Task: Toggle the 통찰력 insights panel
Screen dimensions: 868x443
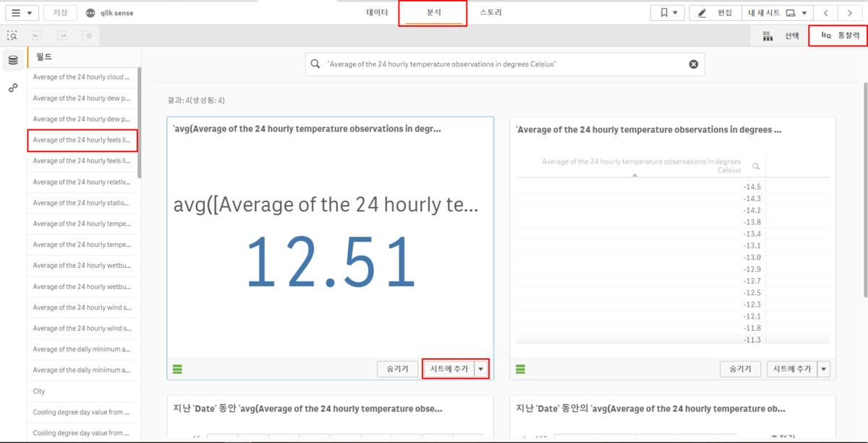Action: point(839,35)
